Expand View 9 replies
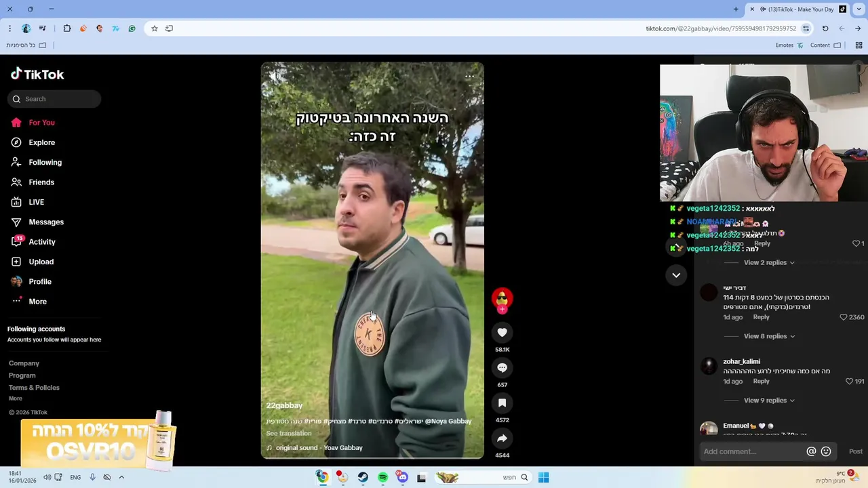The image size is (868, 488). [x=769, y=401]
